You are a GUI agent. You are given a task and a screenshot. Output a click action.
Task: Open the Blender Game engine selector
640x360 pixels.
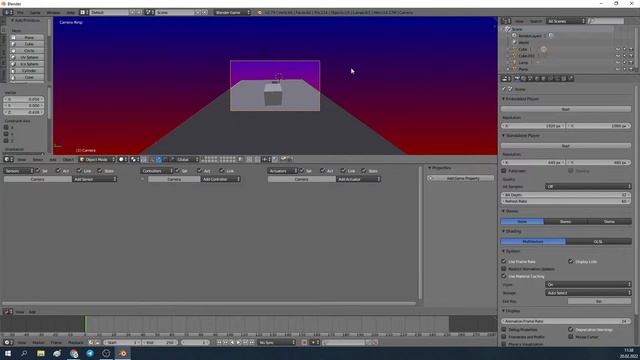[232, 13]
